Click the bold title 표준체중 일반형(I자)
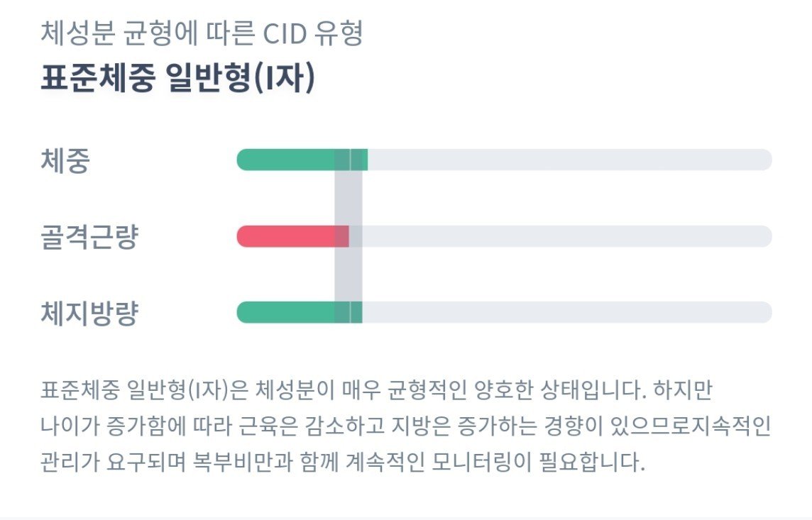 [x=177, y=78]
